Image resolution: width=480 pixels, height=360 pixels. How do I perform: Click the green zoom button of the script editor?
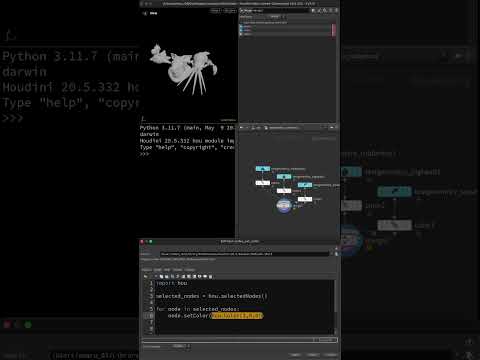click(151, 241)
